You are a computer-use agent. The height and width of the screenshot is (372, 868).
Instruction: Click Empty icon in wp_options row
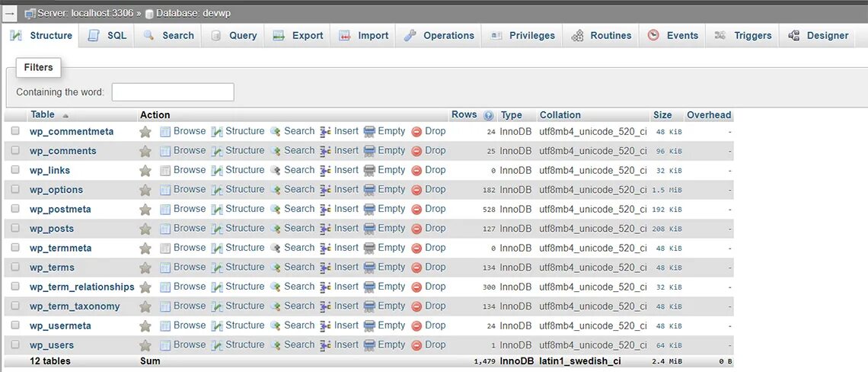[x=369, y=190]
